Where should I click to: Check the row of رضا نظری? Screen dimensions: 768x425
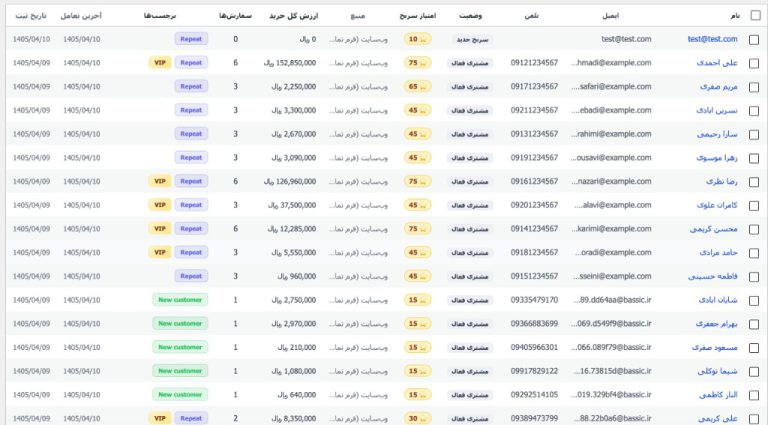point(754,182)
